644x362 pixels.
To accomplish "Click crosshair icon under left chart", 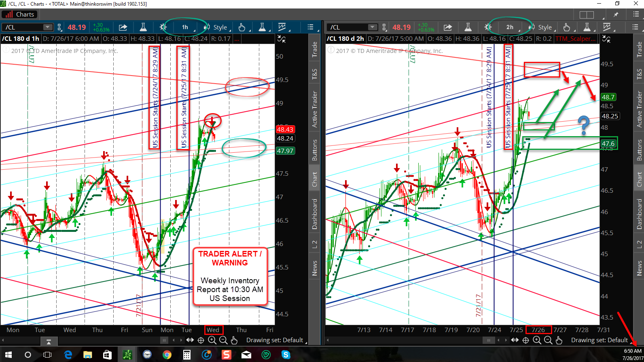I will 201,340.
